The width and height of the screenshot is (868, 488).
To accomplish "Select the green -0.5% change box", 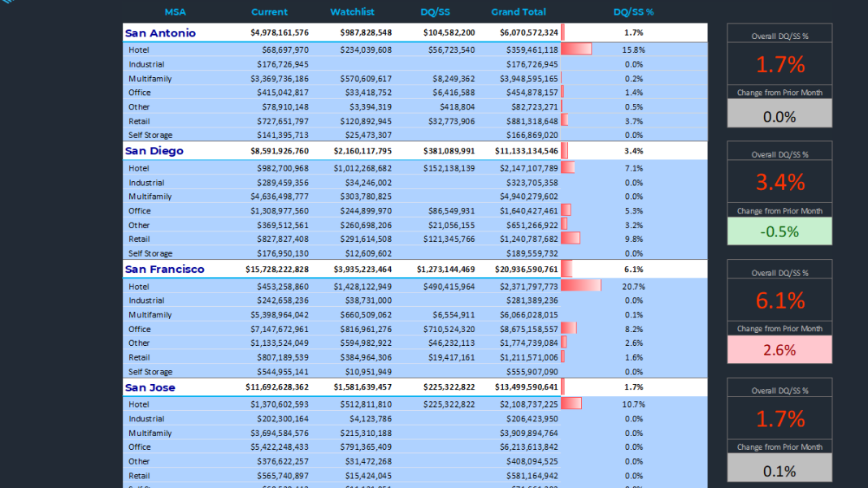I will pyautogui.click(x=779, y=231).
